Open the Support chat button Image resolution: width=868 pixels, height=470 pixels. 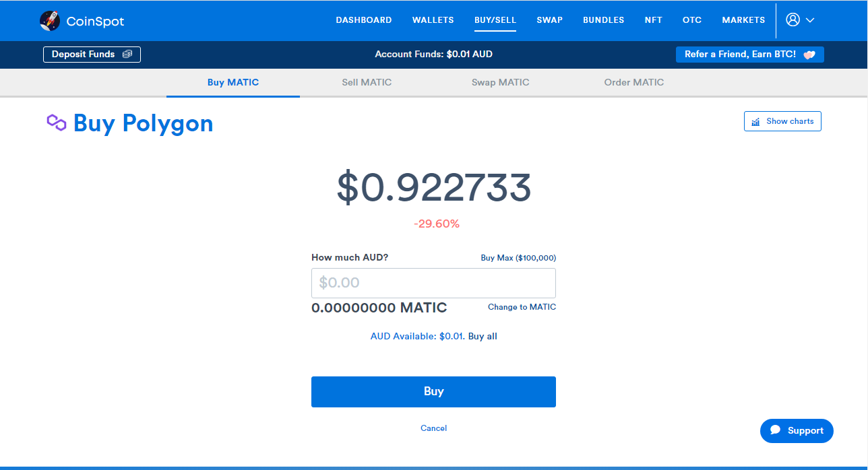797,431
